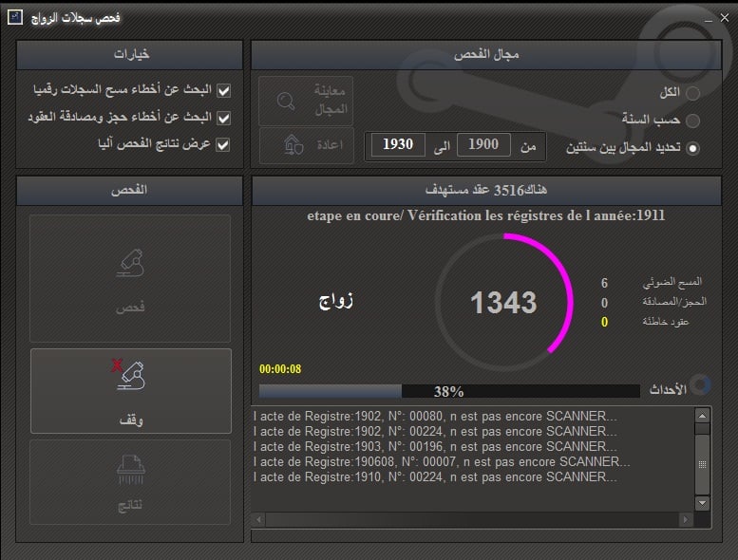The height and width of the screenshot is (560, 738).
Task: Click the 38% progress bar
Action: [448, 391]
